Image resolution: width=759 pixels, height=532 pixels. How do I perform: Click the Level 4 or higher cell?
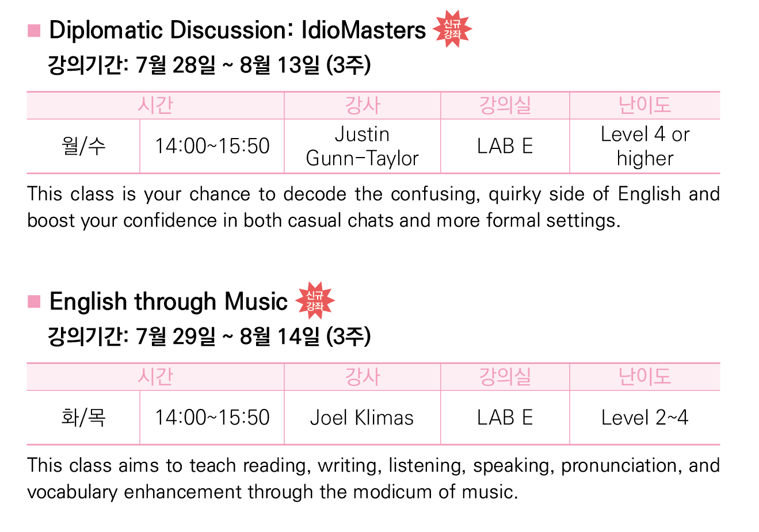click(x=645, y=146)
